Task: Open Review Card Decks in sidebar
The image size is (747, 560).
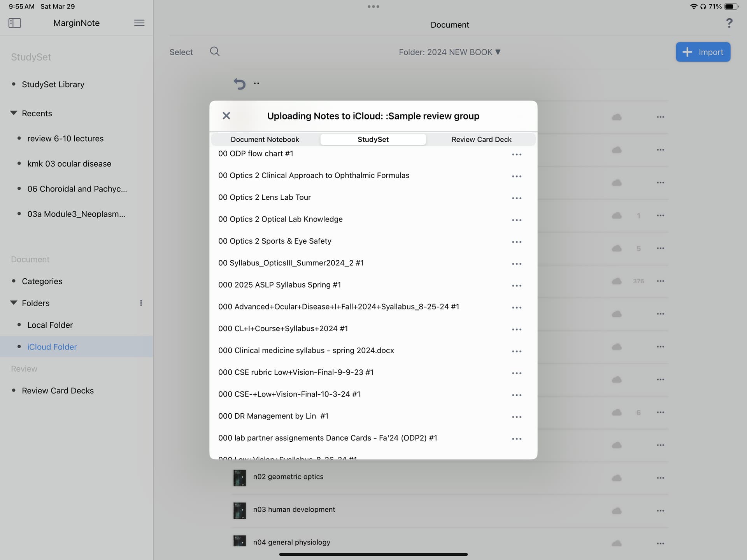Action: tap(58, 391)
